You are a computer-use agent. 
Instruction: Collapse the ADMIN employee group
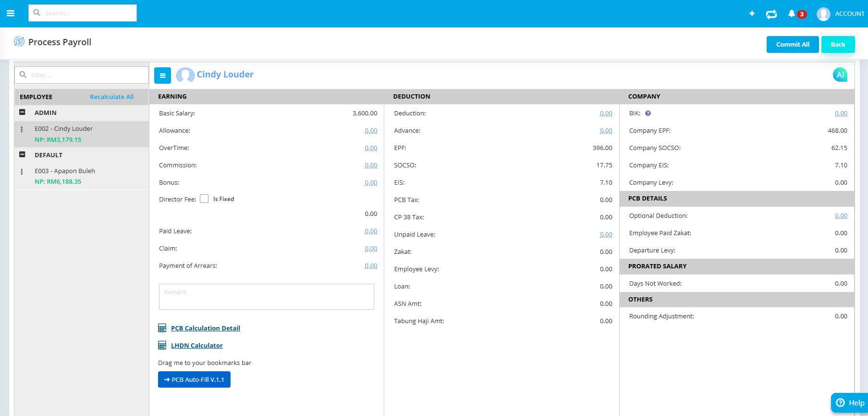pyautogui.click(x=22, y=113)
